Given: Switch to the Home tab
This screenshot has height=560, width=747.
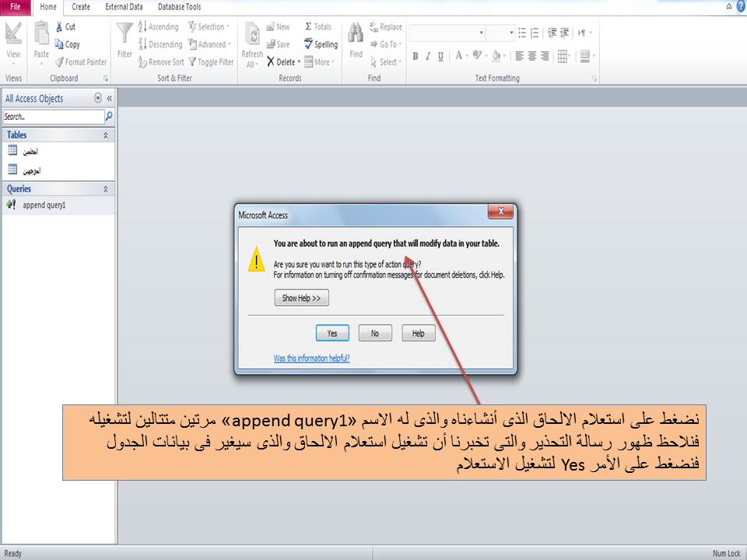Looking at the screenshot, I should point(48,7).
